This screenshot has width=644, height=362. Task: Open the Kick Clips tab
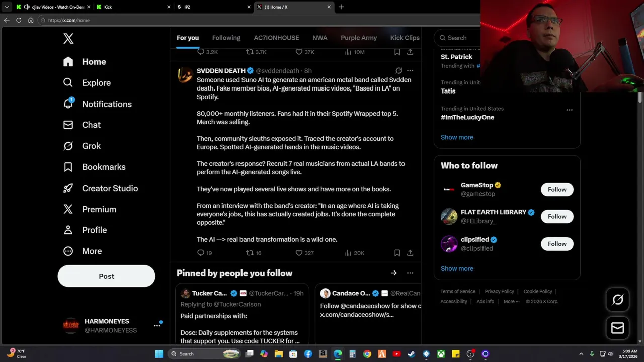coord(405,38)
